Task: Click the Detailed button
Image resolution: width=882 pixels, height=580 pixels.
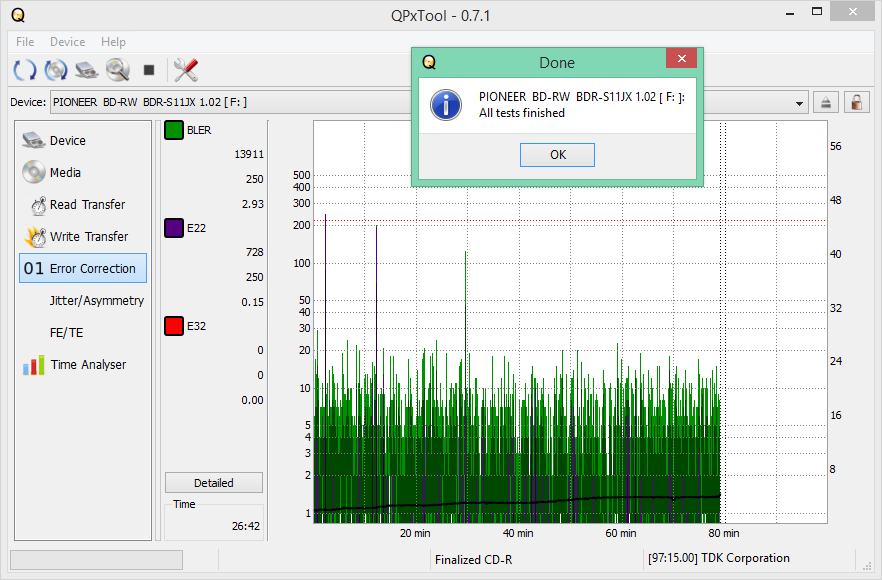Action: (214, 483)
